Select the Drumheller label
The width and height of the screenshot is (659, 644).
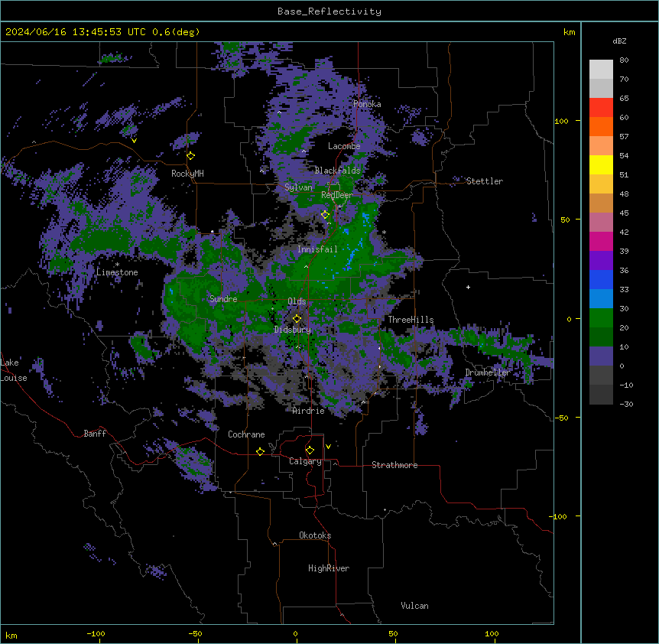(x=488, y=372)
